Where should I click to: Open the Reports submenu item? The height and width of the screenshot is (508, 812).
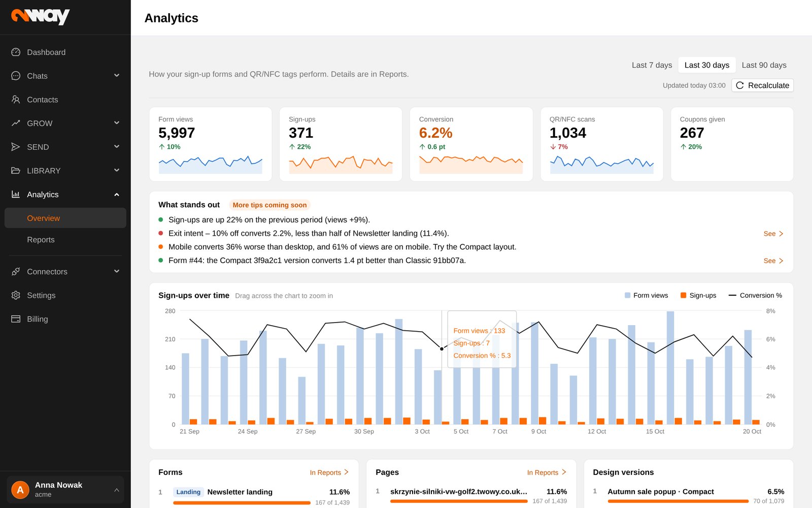point(65,240)
